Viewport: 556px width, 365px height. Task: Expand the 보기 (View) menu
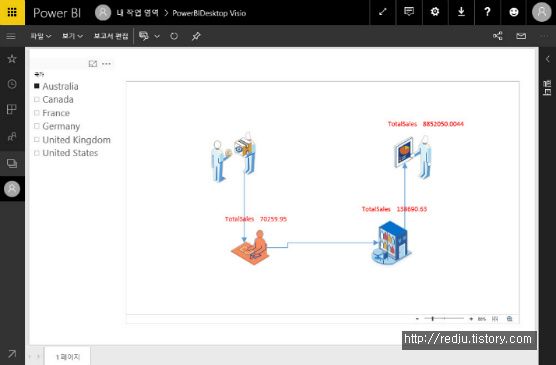tap(72, 36)
